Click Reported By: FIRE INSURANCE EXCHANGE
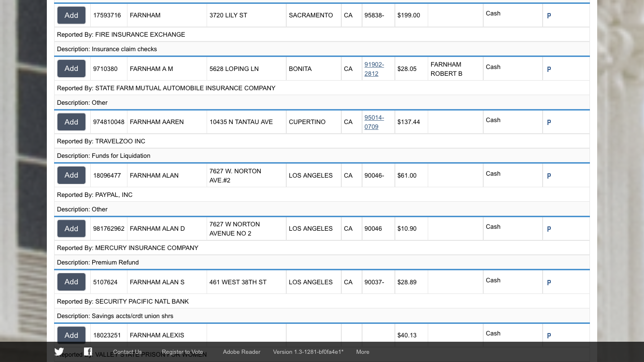 click(121, 35)
